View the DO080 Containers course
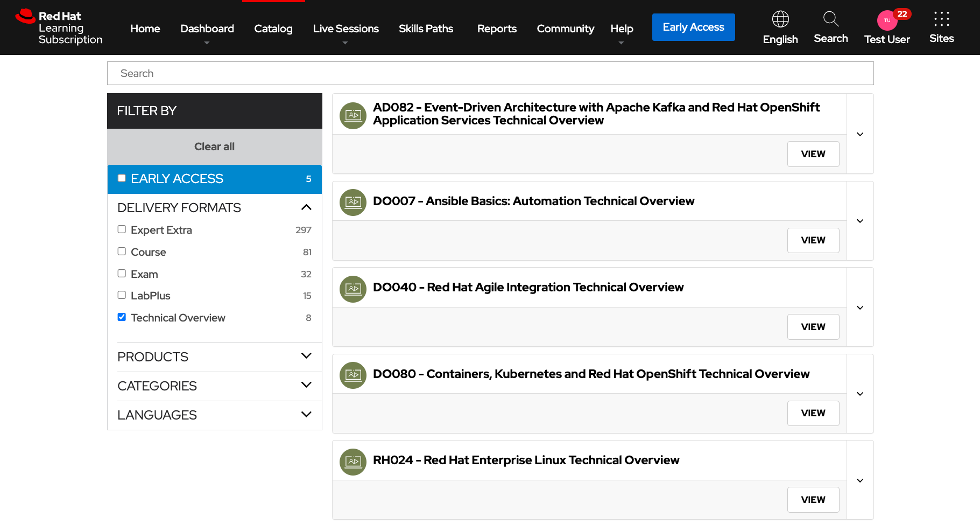980x524 pixels. click(813, 413)
